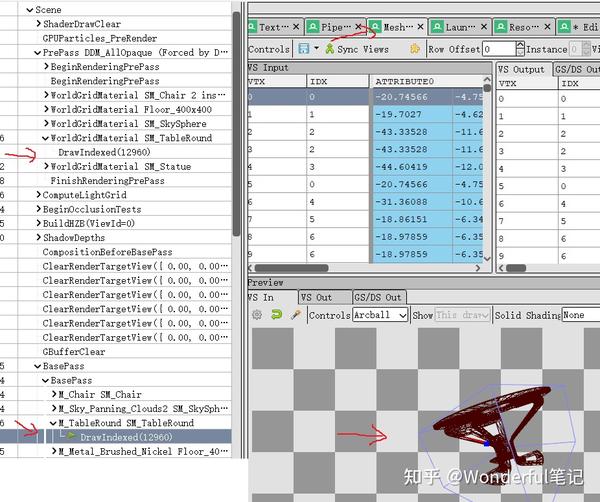Expand M_Metal_Brushed_Nickel Floor node
This screenshot has width=600, height=502.
pos(54,451)
